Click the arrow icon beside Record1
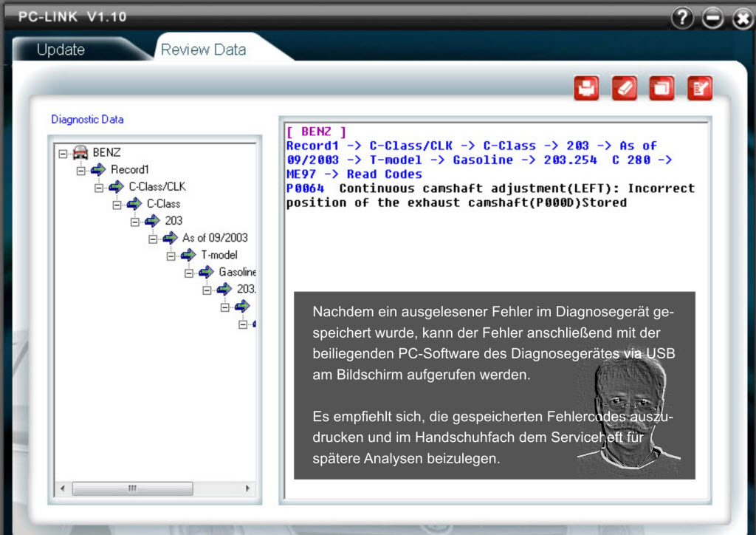This screenshot has height=535, width=756. pyautogui.click(x=98, y=169)
